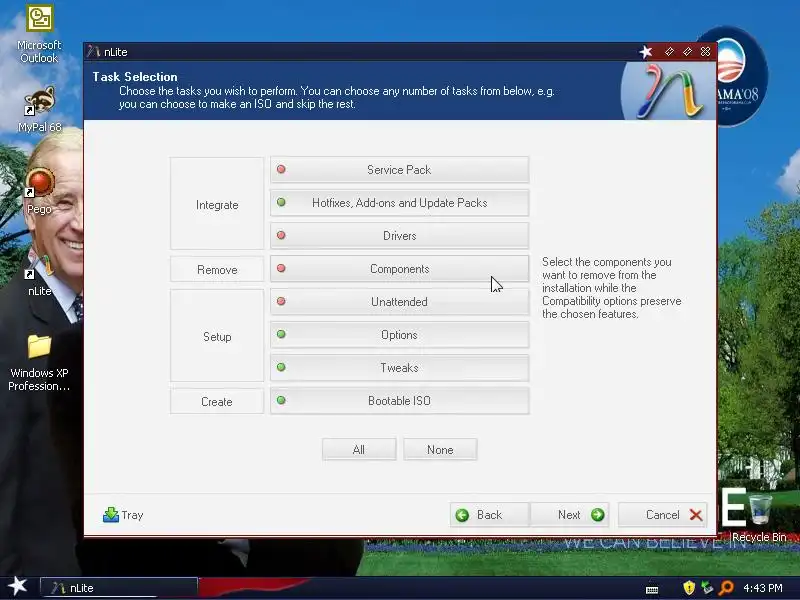Click the star icon in nLite title bar
The image size is (800, 600).
(646, 52)
